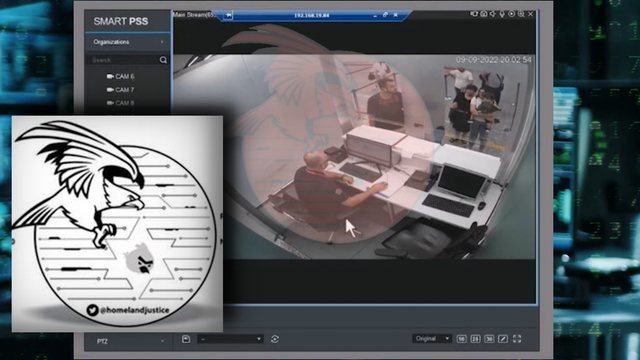Open the view selection dropdown
Screen dimensions: 640x360
[230, 339]
